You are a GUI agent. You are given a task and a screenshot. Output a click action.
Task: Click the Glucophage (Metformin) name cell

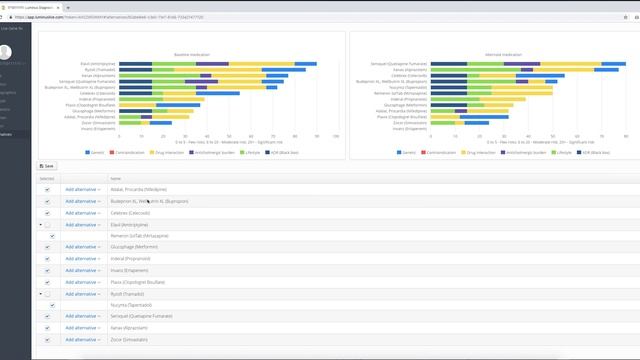(134, 247)
